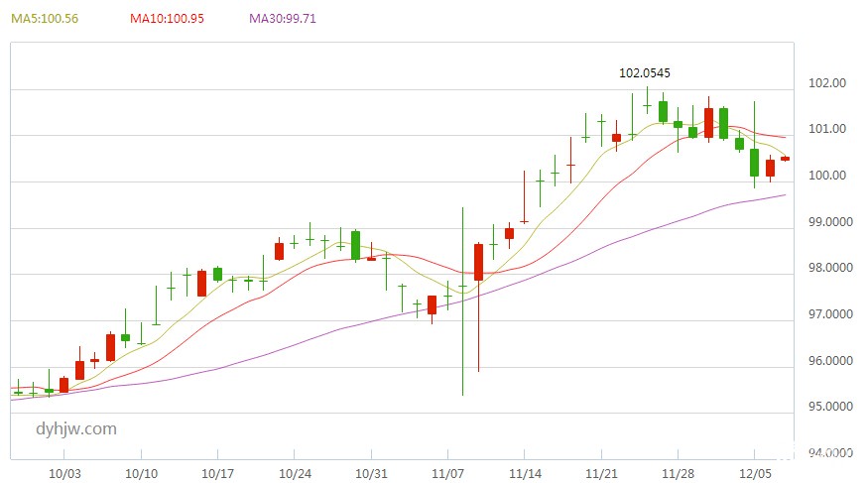Click the MA10:100.95 indicator label
The width and height of the screenshot is (868, 483).
[x=167, y=19]
